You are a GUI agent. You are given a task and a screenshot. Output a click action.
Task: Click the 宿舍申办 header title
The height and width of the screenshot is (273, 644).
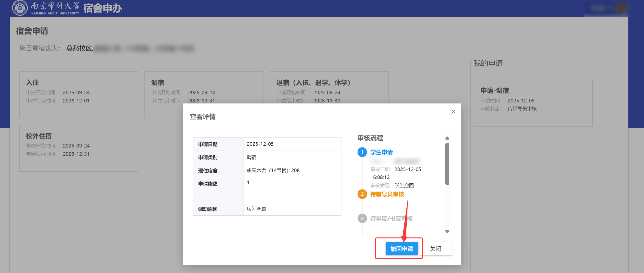pyautogui.click(x=103, y=8)
